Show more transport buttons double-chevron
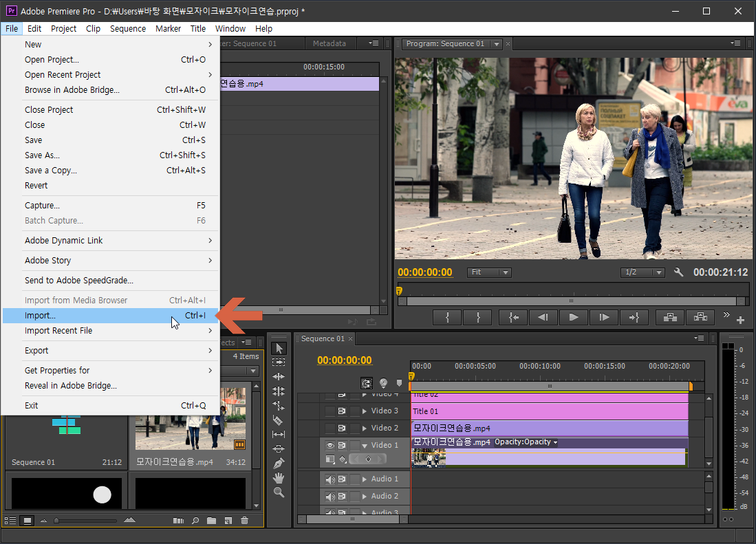 (726, 315)
